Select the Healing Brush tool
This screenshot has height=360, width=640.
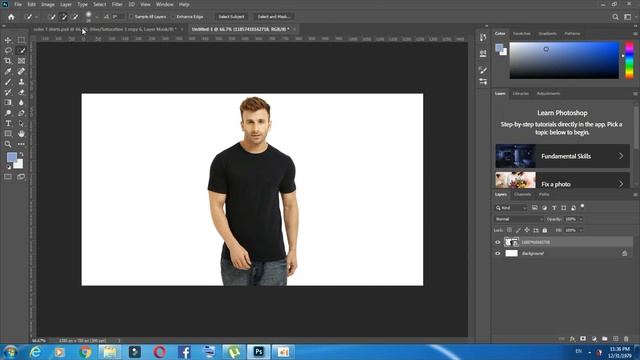point(21,71)
